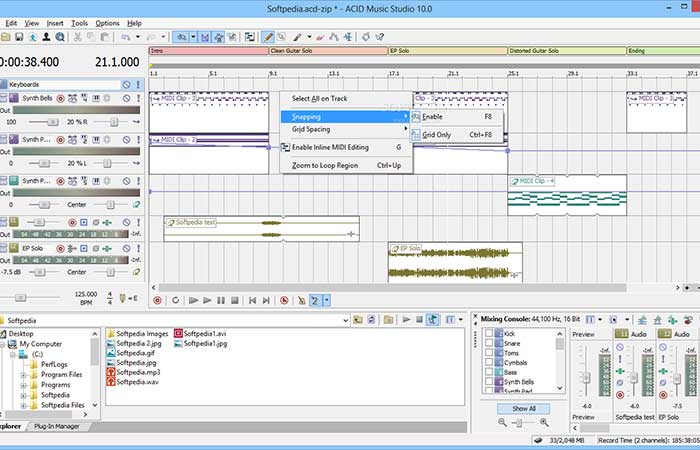Mute the Synth Bells track

126,99
